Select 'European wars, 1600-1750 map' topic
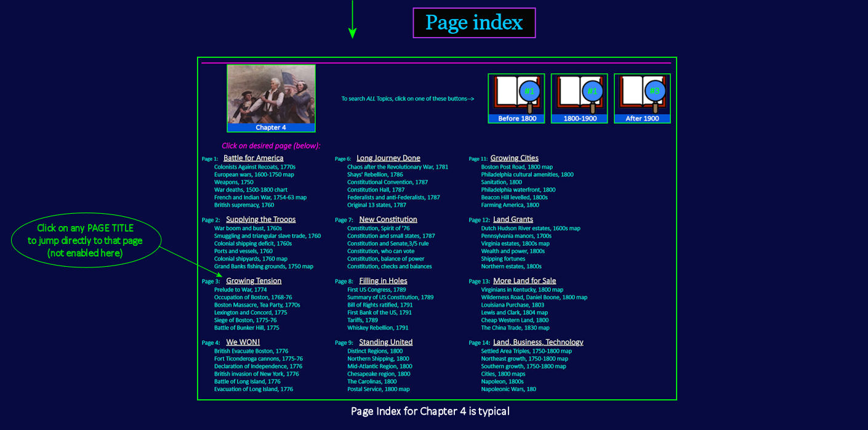 (x=254, y=174)
